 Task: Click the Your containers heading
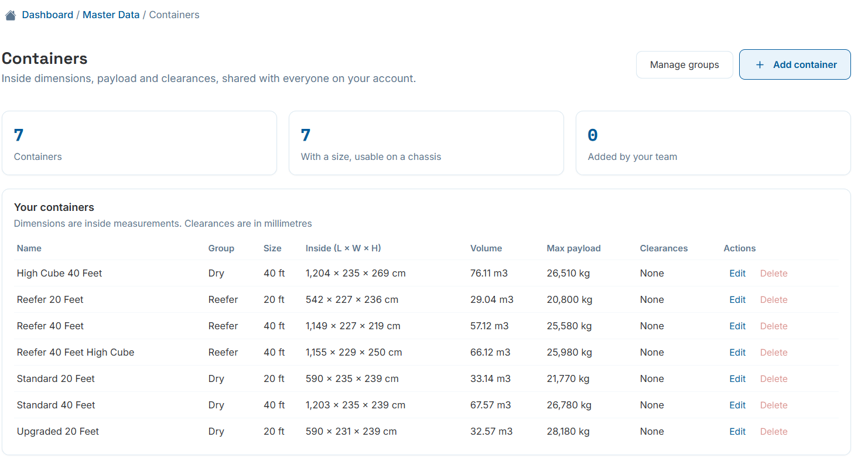click(x=54, y=207)
